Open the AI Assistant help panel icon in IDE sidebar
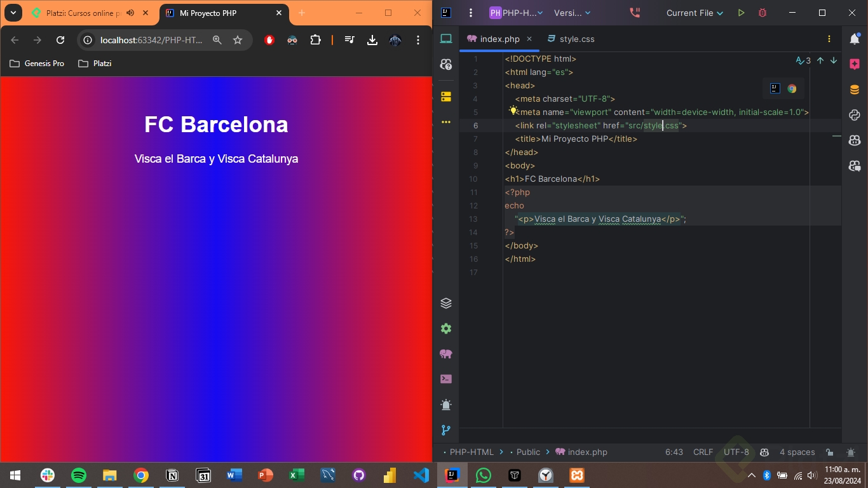 pyautogui.click(x=446, y=64)
